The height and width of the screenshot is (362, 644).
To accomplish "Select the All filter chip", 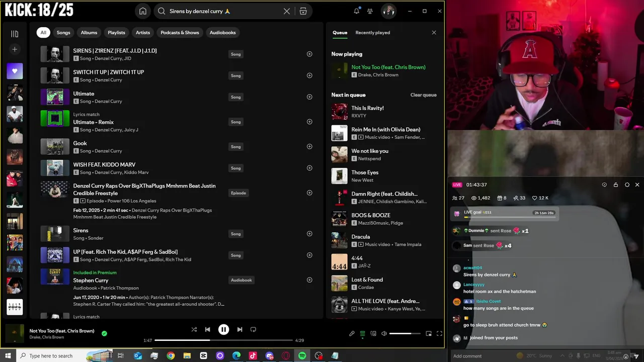I will click(x=43, y=33).
